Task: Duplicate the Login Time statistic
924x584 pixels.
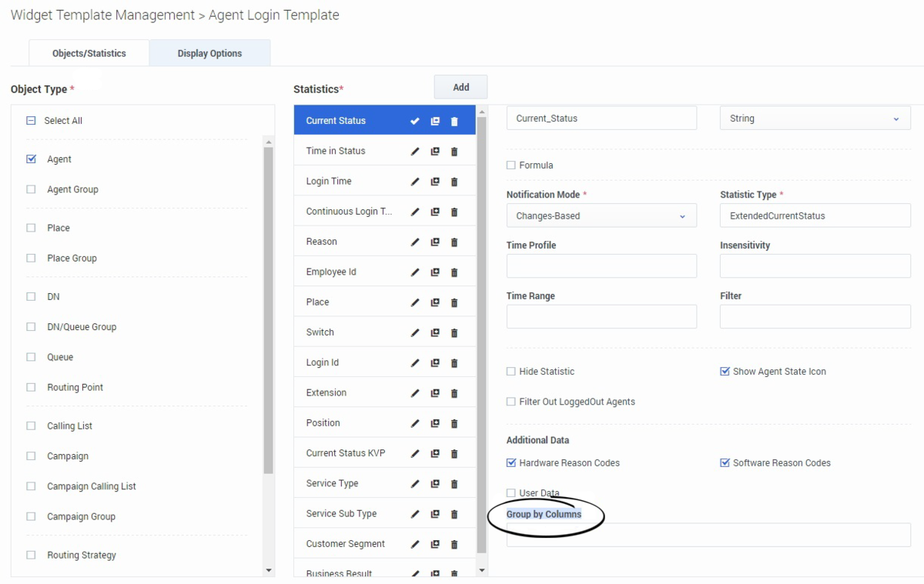Action: tap(435, 182)
